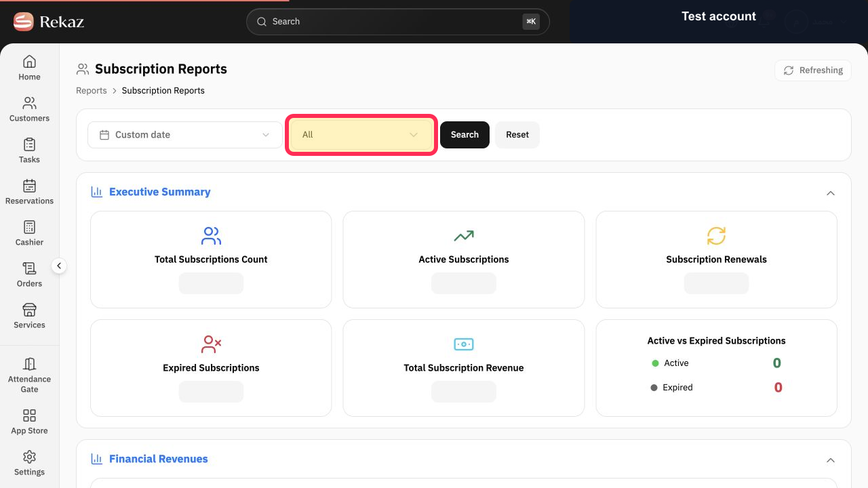Open the All filter dropdown
Viewport: 868px width, 488px height.
[x=361, y=135]
